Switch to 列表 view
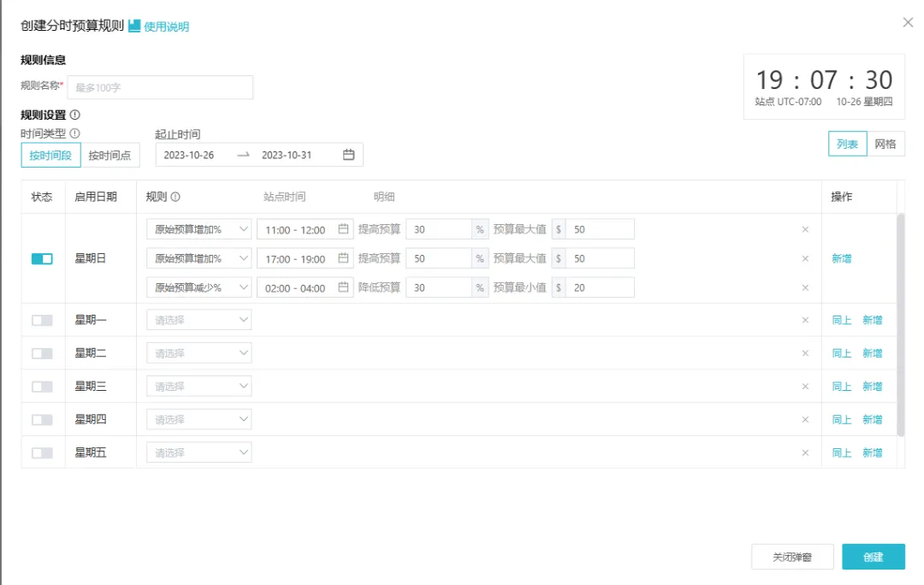Image resolution: width=924 pixels, height=585 pixels. (847, 144)
